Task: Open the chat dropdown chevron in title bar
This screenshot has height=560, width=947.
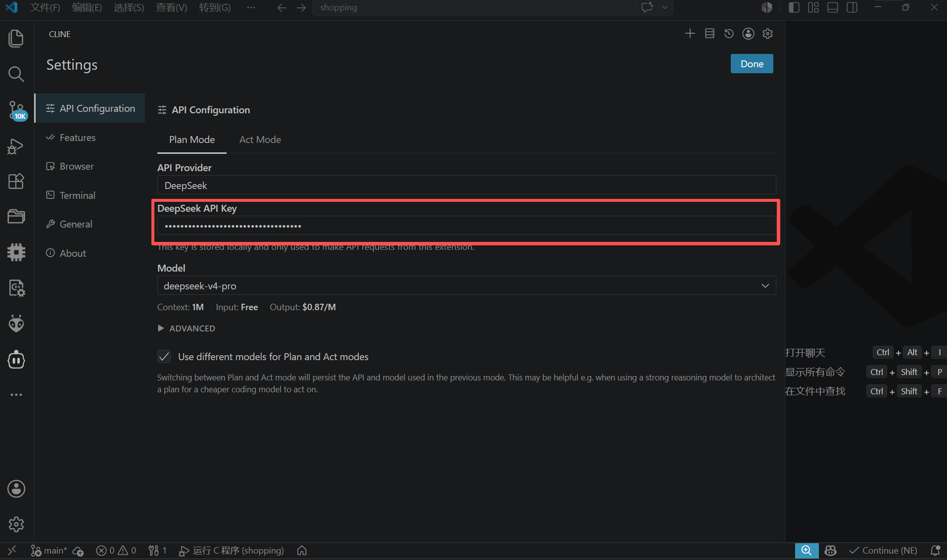Action: [665, 7]
